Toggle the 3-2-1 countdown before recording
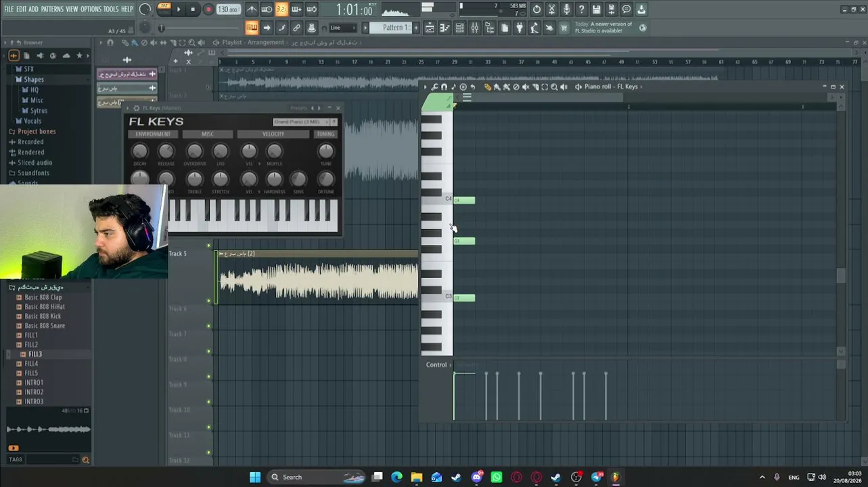 coord(281,9)
